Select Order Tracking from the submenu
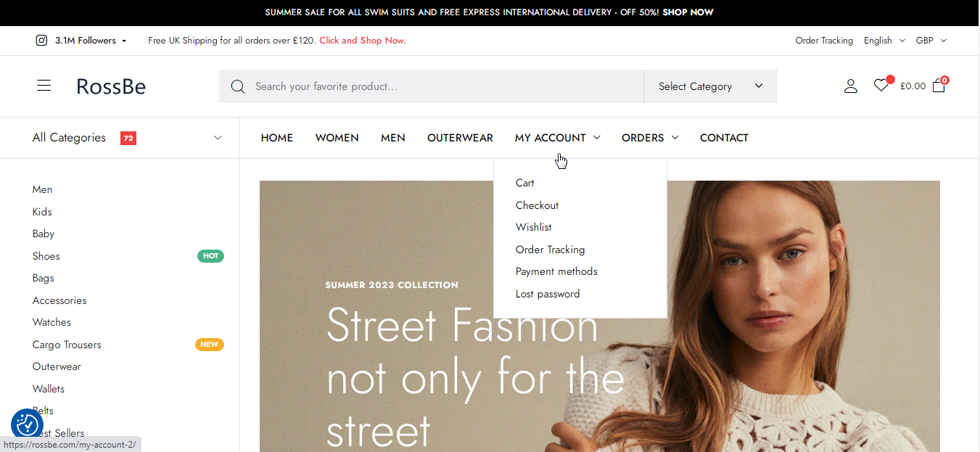The width and height of the screenshot is (980, 452). point(550,250)
